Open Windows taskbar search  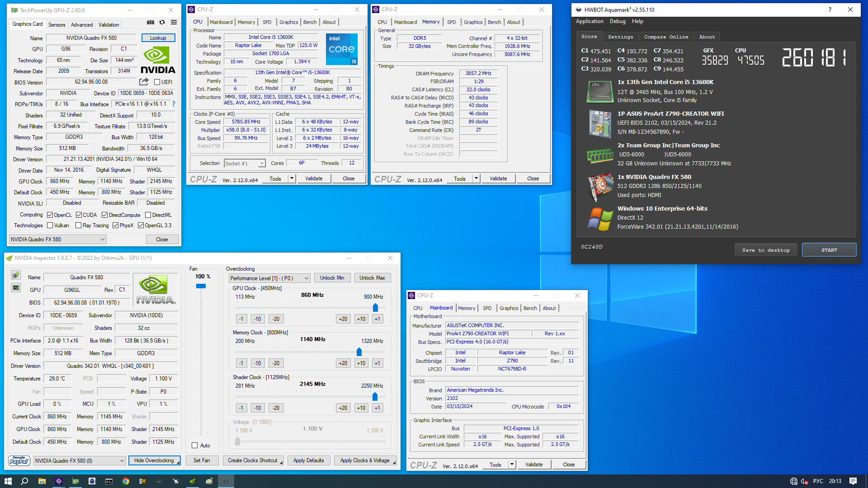click(25, 481)
